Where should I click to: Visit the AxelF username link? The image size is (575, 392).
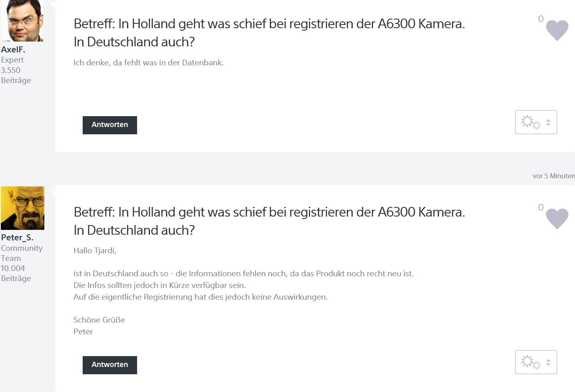click(13, 50)
